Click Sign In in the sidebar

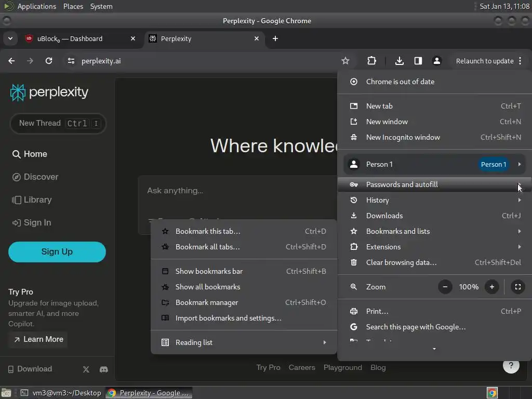[32, 223]
